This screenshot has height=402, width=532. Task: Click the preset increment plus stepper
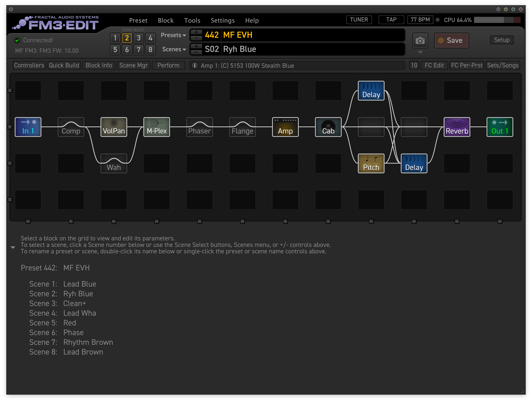tap(196, 32)
